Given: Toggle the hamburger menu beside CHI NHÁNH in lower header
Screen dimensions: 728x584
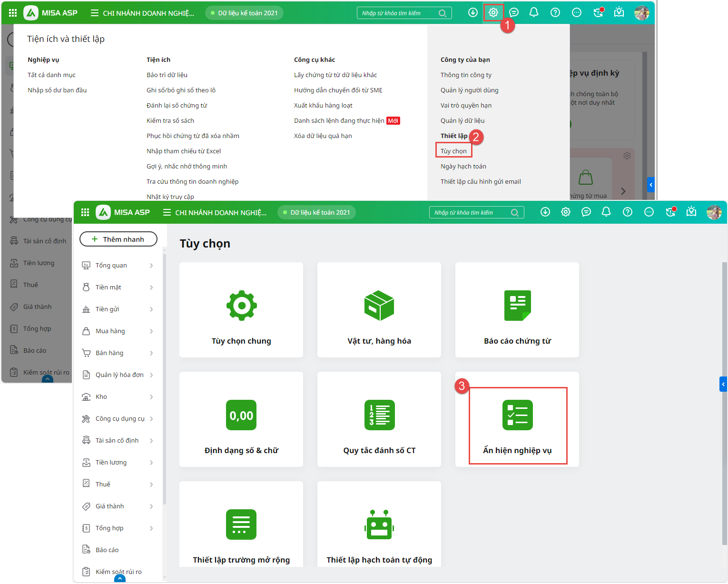Looking at the screenshot, I should (167, 212).
